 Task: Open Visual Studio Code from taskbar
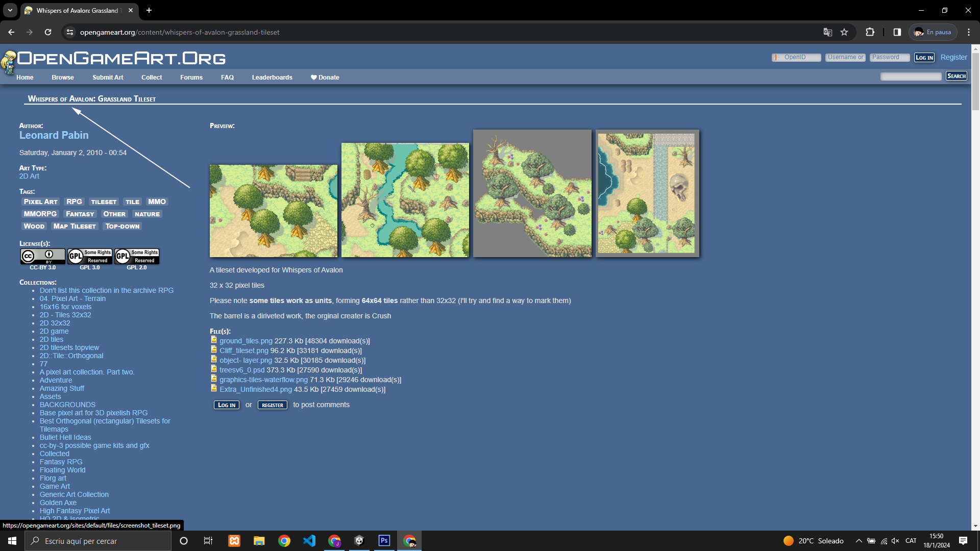(309, 540)
